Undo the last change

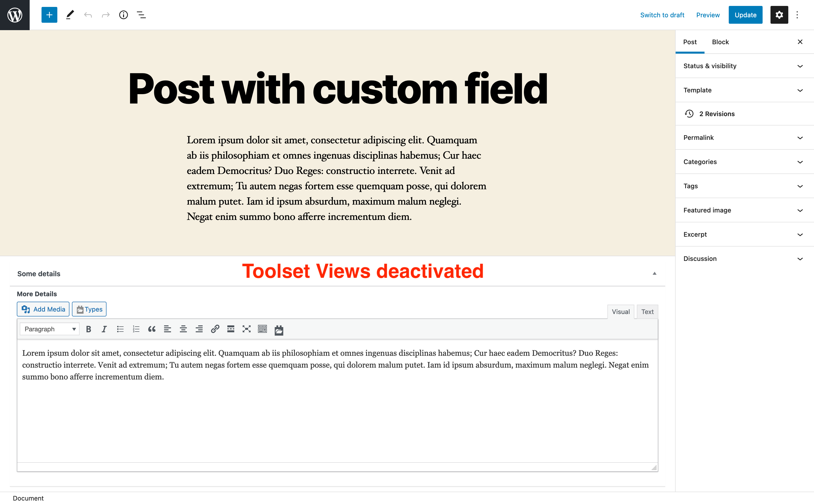(x=88, y=15)
